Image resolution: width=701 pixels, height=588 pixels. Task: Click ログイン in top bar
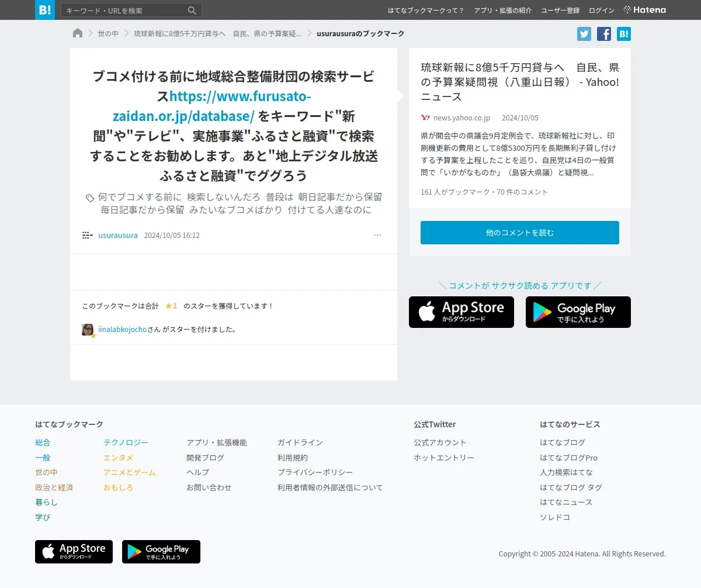pos(602,11)
